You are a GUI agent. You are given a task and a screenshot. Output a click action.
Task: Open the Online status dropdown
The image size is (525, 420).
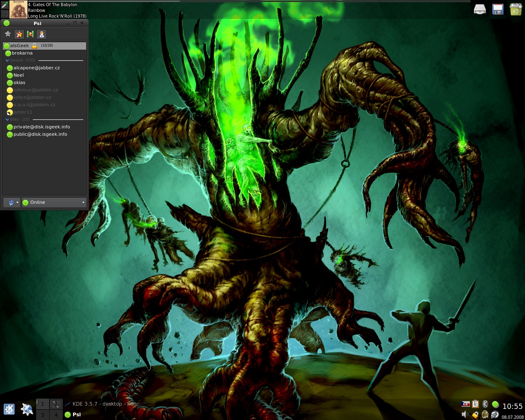(x=54, y=202)
